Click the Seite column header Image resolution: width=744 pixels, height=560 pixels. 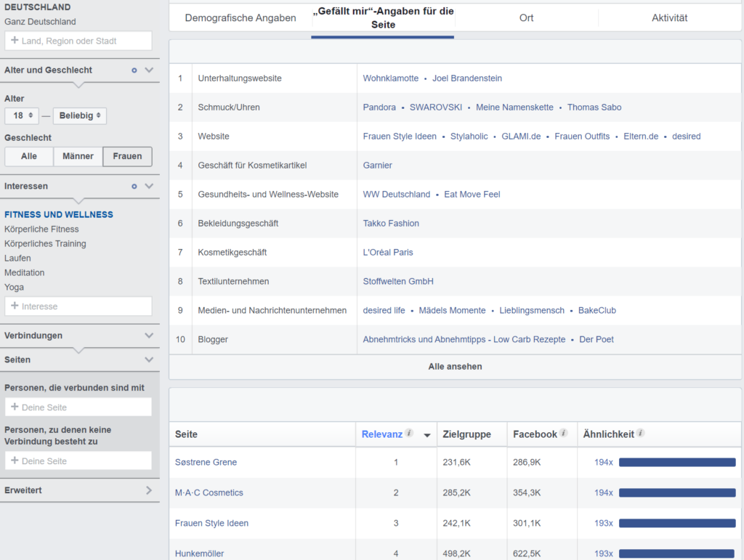(186, 434)
